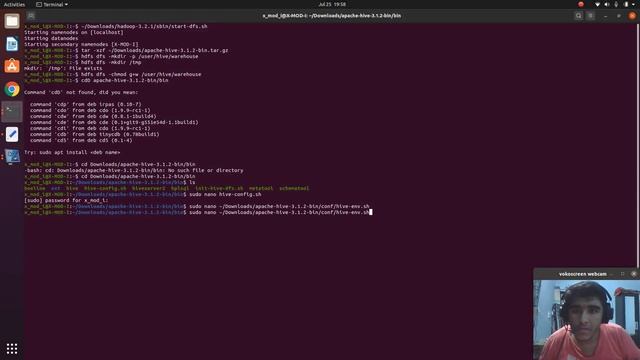Click the terminal window title bar
This screenshot has height=360, width=640.
pyautogui.click(x=331, y=16)
